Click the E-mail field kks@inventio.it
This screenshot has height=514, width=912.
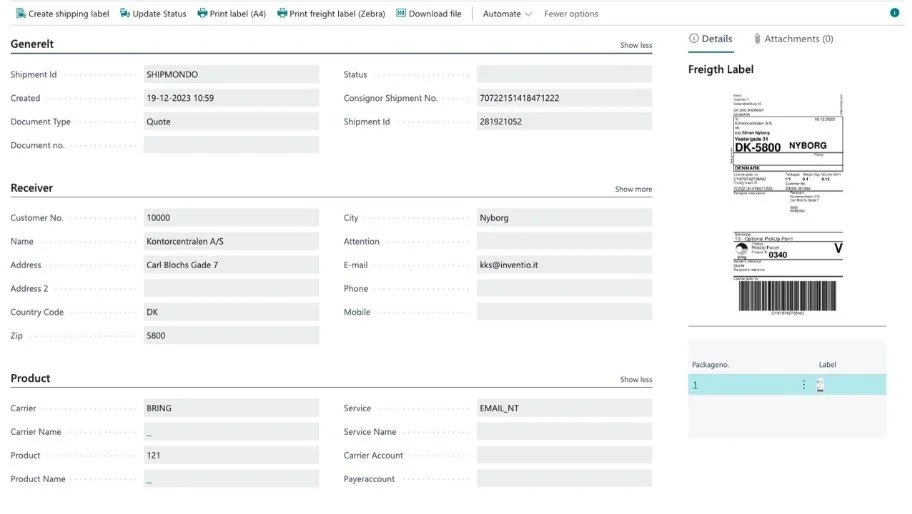tap(564, 265)
